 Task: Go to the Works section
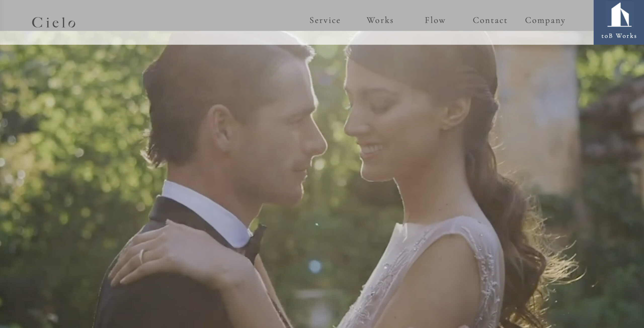pos(380,20)
